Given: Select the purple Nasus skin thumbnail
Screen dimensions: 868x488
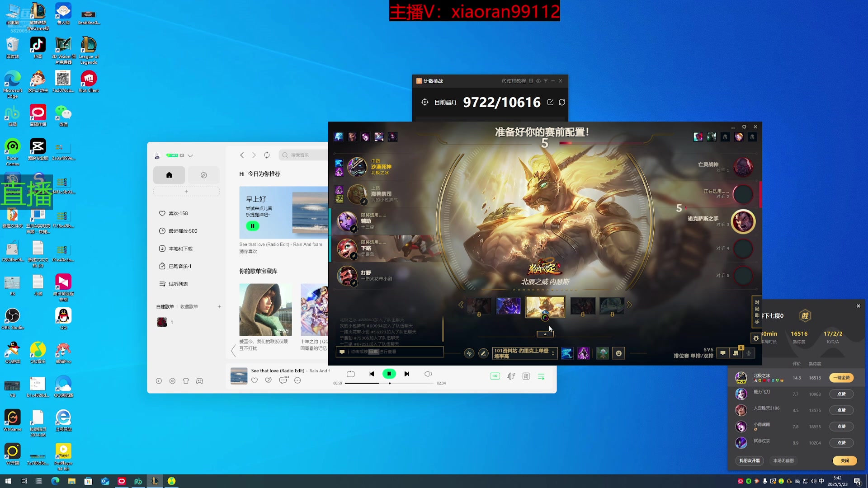Looking at the screenshot, I should pos(508,306).
